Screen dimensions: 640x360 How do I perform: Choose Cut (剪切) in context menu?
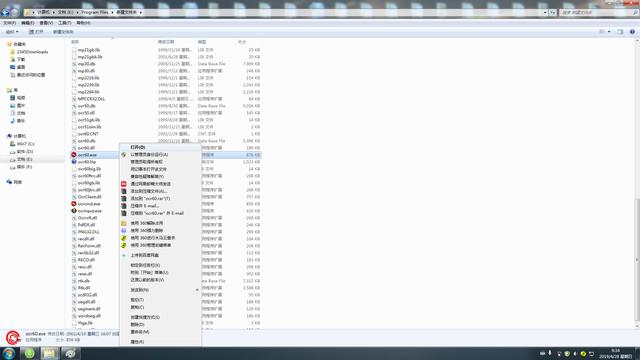[137, 300]
